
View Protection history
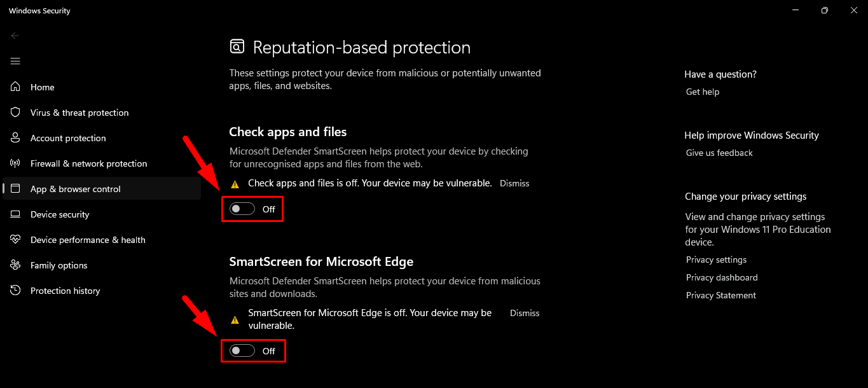pyautogui.click(x=65, y=291)
